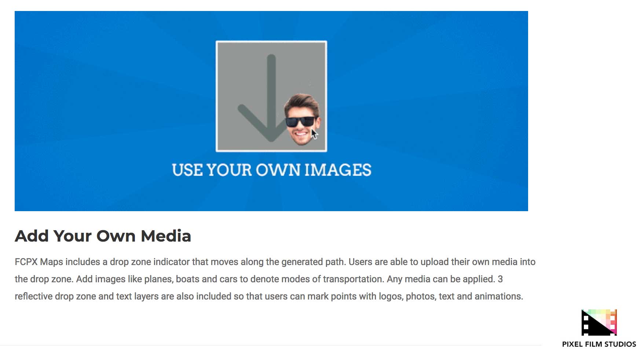Click the sunglasses man face image

pos(302,119)
